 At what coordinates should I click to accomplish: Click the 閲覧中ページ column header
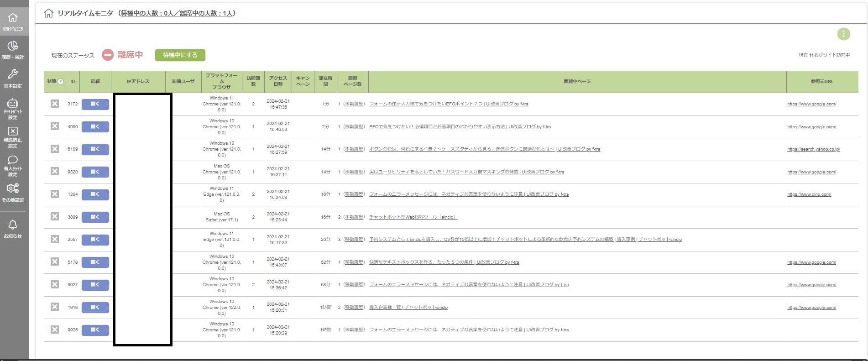tap(577, 82)
